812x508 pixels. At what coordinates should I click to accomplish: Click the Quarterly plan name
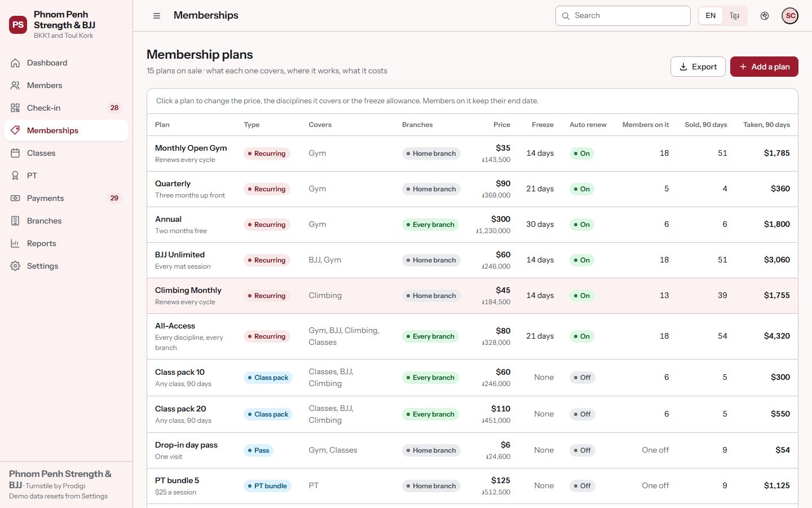click(173, 183)
